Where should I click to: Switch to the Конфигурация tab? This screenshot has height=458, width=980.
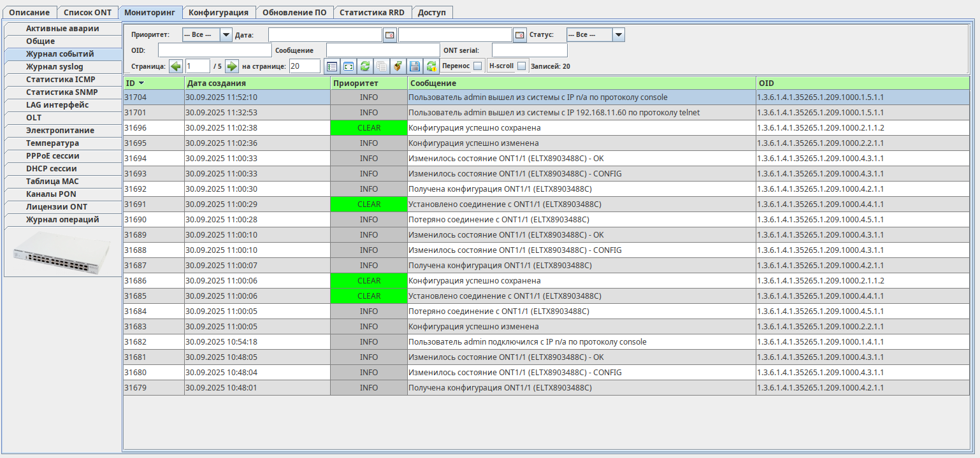[x=219, y=12]
